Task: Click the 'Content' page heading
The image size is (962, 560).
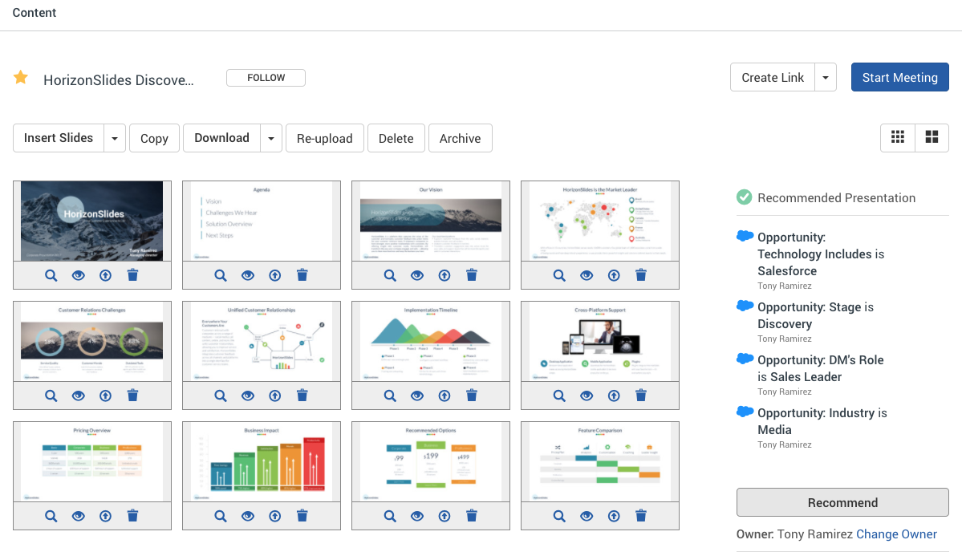Action: tap(35, 12)
